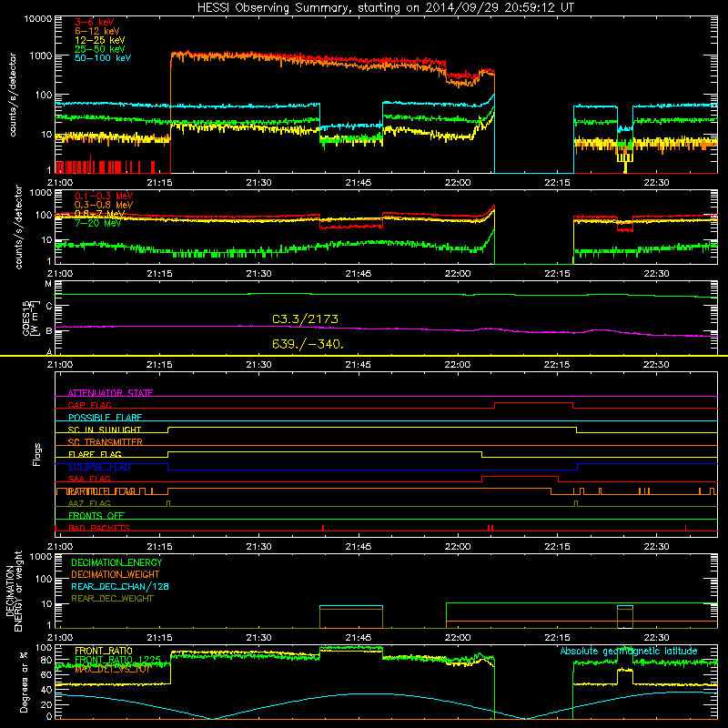Click the 100 tick on Degrees or % plot
This screenshot has width=728, height=728.
[x=44, y=647]
